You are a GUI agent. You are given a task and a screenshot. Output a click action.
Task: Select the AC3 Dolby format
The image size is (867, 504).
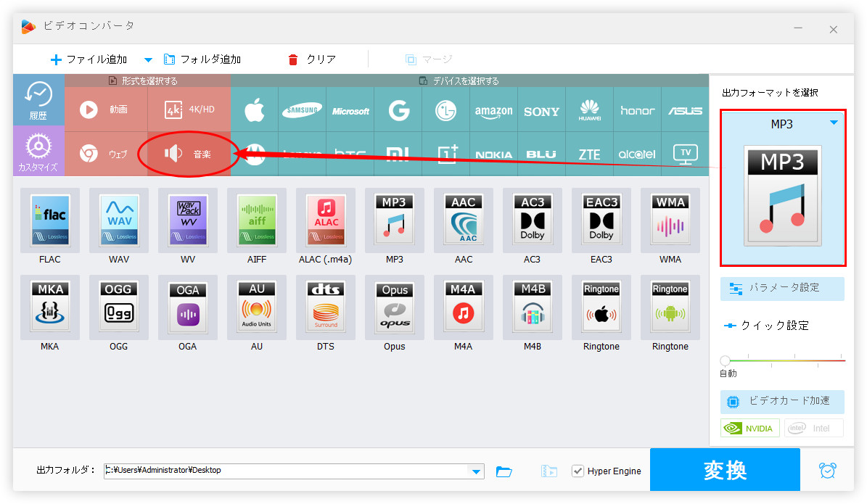pos(533,220)
